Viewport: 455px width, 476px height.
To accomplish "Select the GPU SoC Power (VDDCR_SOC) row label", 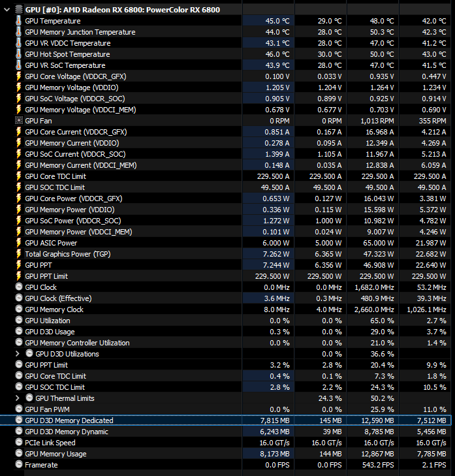I will [73, 221].
